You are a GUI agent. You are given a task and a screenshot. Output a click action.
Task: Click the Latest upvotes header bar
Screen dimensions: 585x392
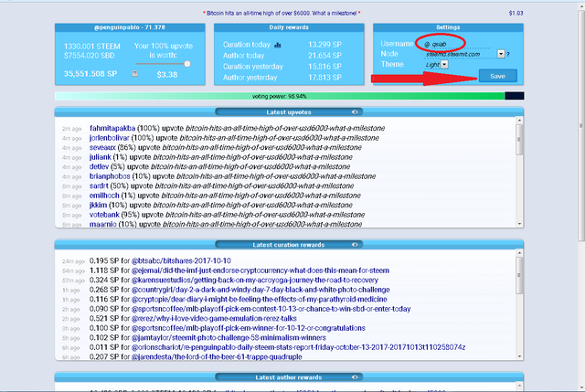pos(289,111)
